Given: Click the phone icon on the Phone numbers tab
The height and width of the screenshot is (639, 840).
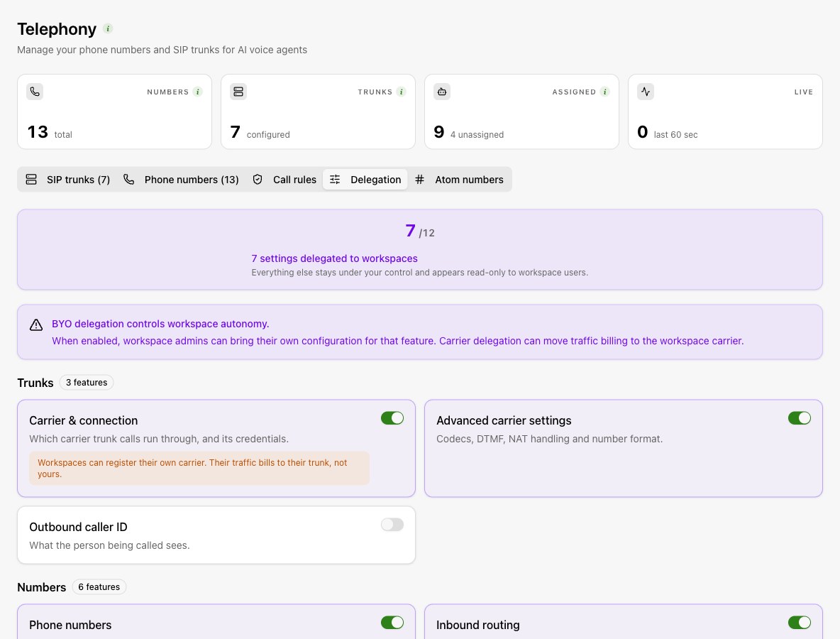Looking at the screenshot, I should click(x=128, y=180).
